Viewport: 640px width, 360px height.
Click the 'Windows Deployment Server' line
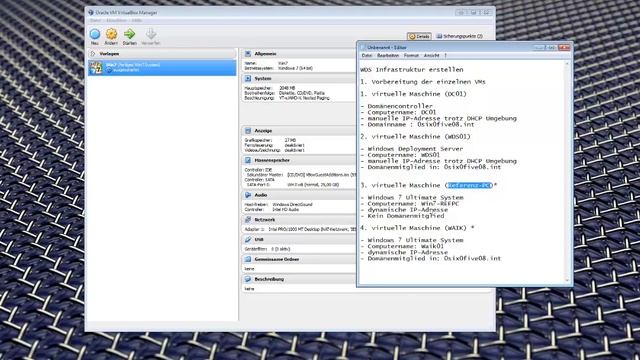[x=412, y=149]
